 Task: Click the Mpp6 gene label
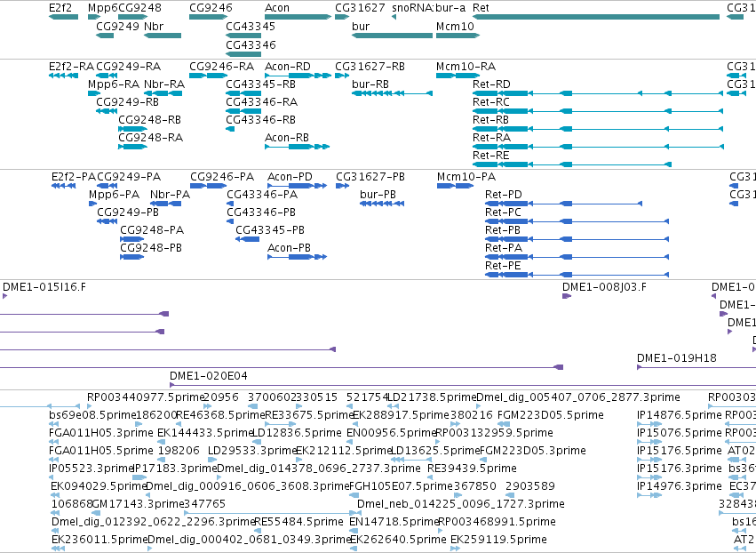coord(103,8)
